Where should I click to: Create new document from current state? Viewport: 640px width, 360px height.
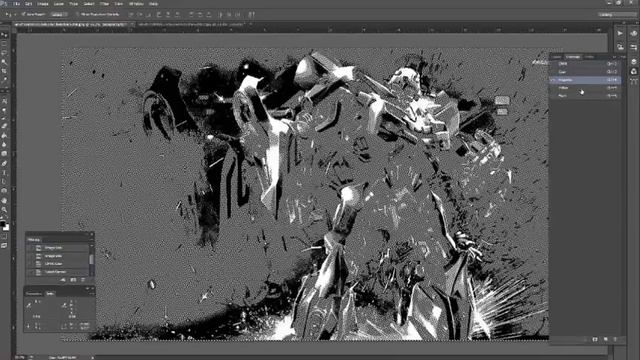[x=63, y=280]
